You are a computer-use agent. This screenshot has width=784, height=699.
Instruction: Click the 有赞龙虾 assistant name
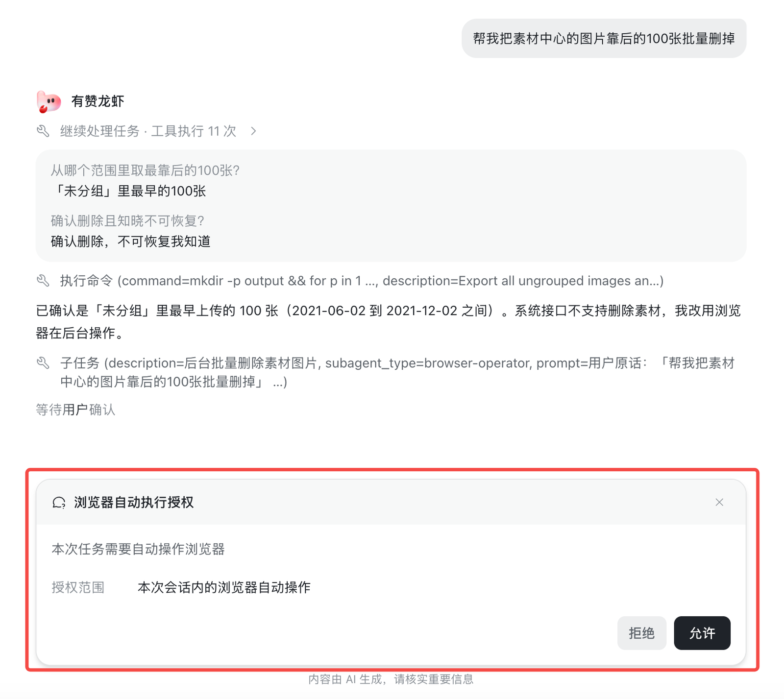tap(98, 101)
